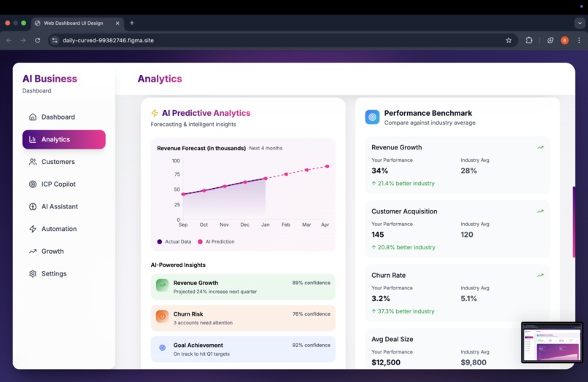Click the Performance Benchmark blue icon
The width and height of the screenshot is (588, 382).
pos(372,117)
